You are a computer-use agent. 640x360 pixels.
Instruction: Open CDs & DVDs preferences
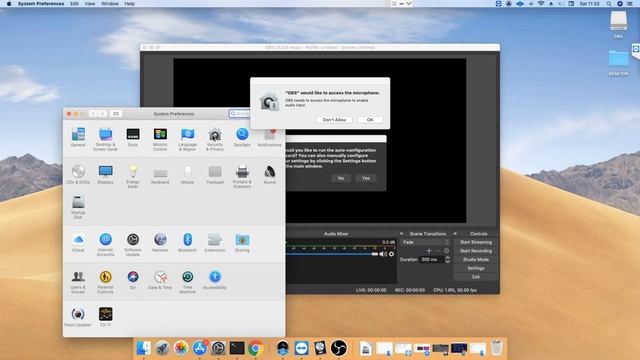click(78, 175)
